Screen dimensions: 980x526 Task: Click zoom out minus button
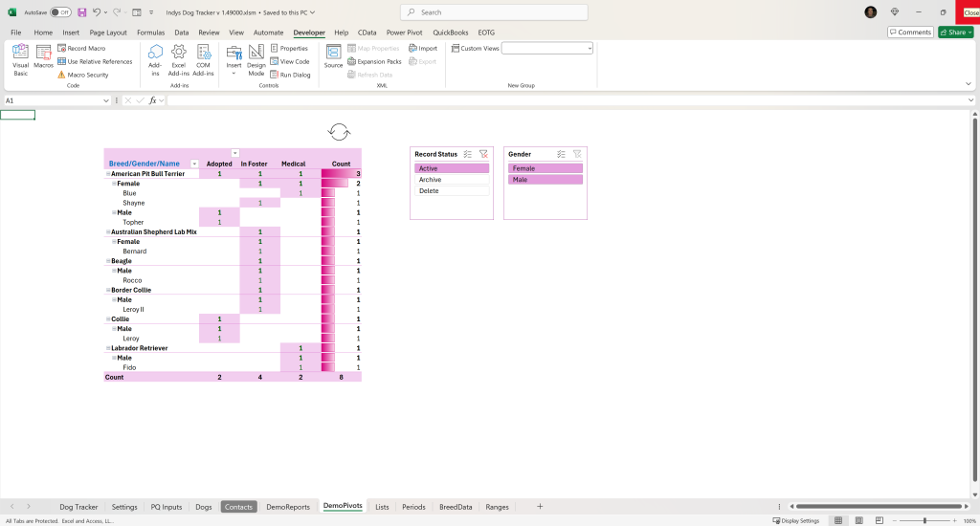(x=897, y=520)
